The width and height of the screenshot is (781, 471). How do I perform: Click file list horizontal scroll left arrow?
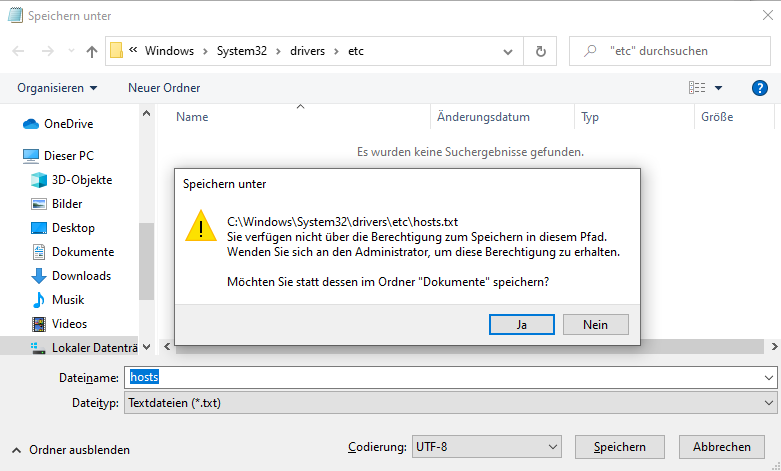pos(167,347)
